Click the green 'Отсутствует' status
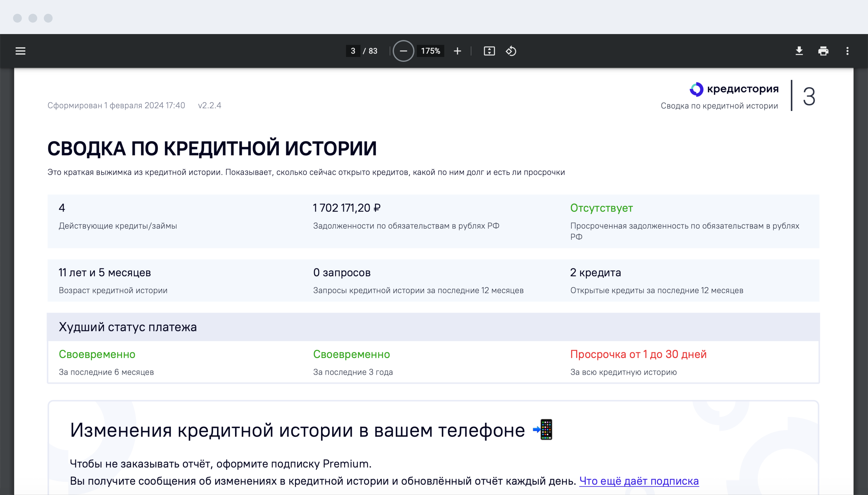Screen dimensions: 868x495 pyautogui.click(x=601, y=208)
